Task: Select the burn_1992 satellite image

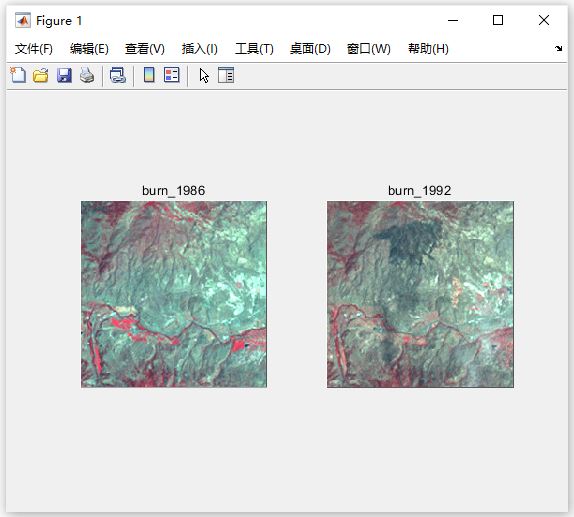Action: tap(420, 294)
